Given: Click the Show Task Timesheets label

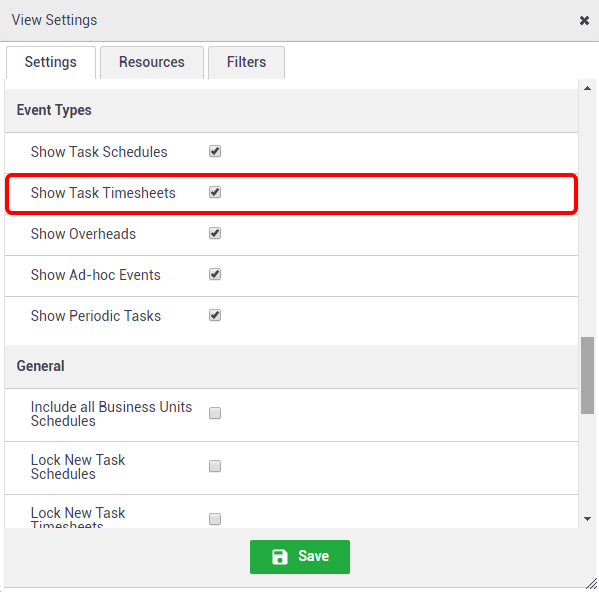Looking at the screenshot, I should [x=103, y=192].
